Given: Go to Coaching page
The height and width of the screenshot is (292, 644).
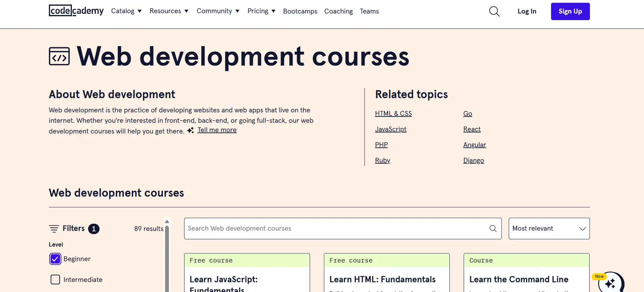Looking at the screenshot, I should [x=338, y=11].
